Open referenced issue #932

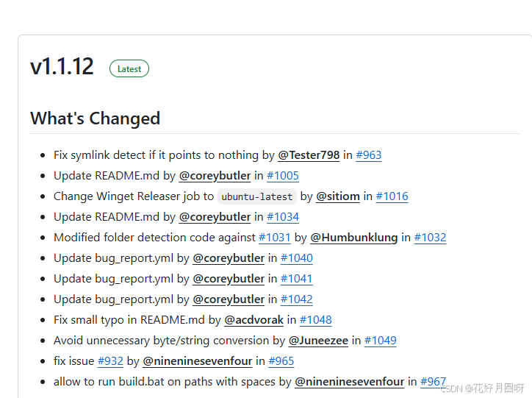pos(111,361)
